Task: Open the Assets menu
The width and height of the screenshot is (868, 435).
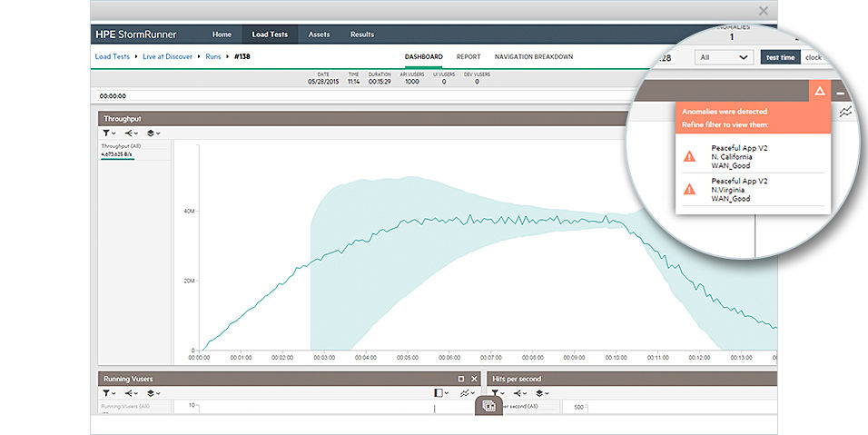Action: click(319, 35)
